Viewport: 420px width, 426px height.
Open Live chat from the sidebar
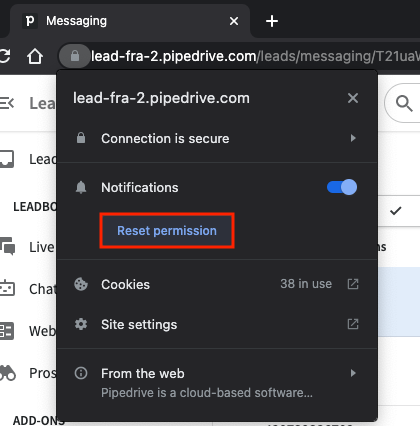[27, 247]
